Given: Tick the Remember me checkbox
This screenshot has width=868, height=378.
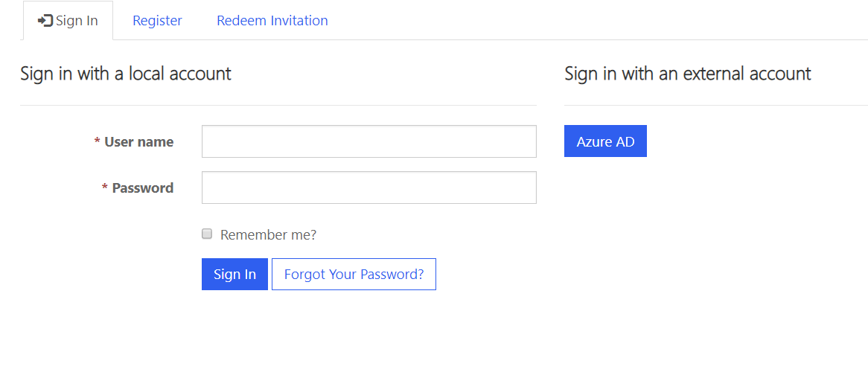Looking at the screenshot, I should click(207, 234).
